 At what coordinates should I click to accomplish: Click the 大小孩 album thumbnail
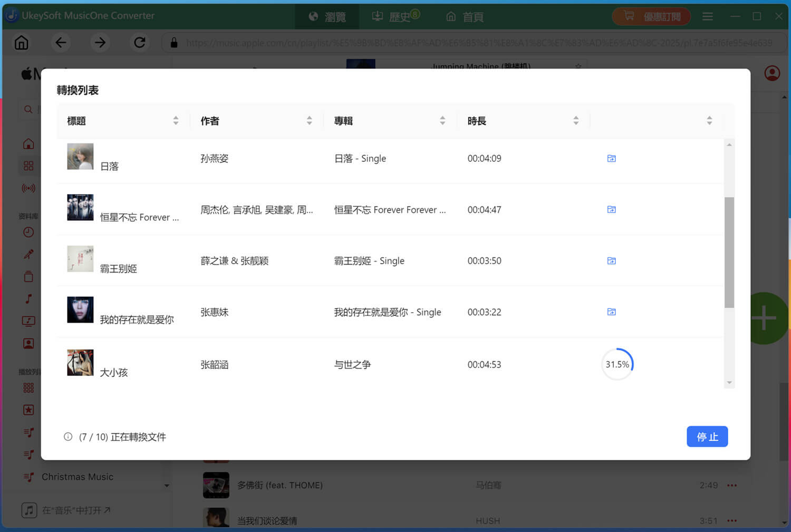[x=80, y=362]
